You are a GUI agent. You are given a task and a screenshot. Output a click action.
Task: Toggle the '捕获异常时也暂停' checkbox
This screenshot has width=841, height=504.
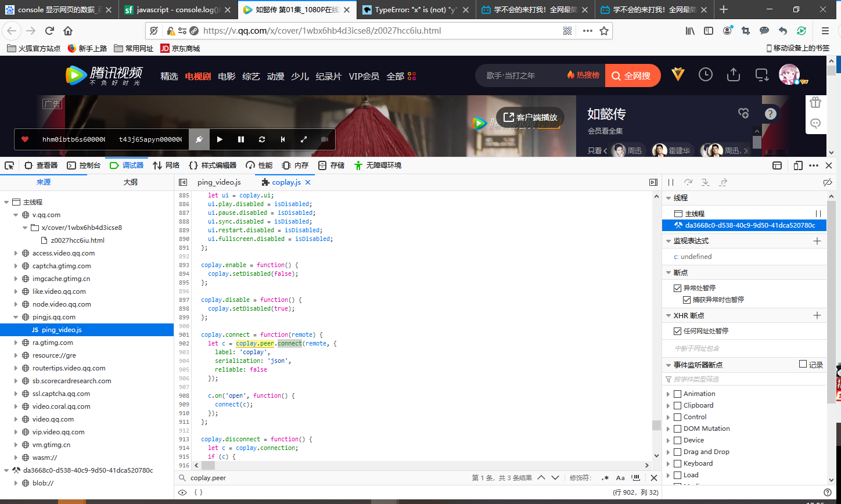pyautogui.click(x=687, y=300)
